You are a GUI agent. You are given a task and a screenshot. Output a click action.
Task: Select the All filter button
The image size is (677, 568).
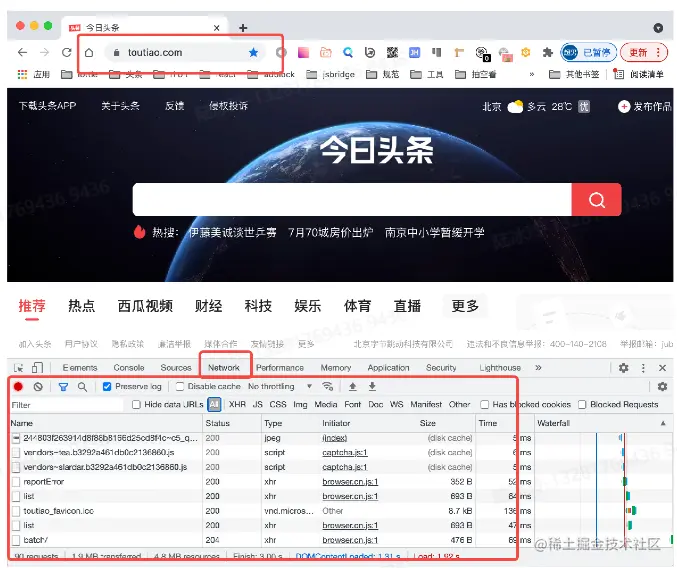click(214, 404)
